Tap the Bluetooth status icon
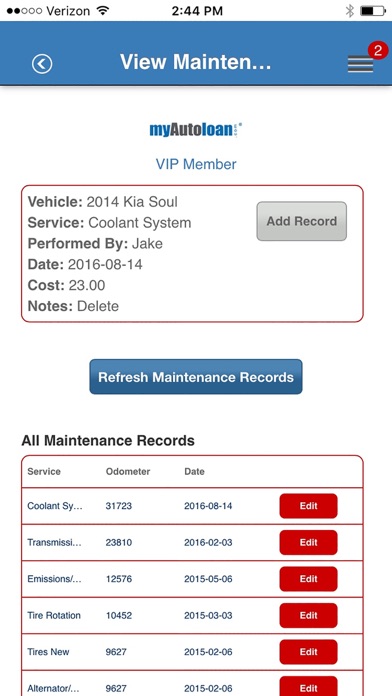The height and width of the screenshot is (696, 392). 349,11
